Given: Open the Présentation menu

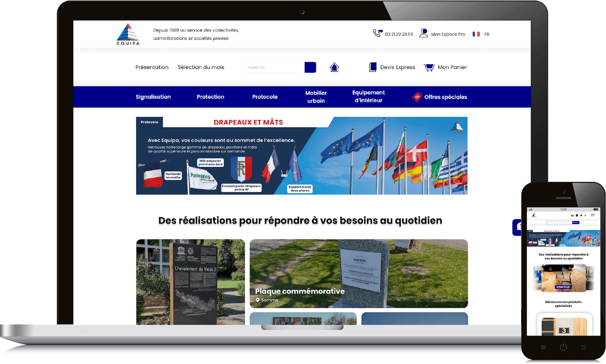Looking at the screenshot, I should [152, 67].
